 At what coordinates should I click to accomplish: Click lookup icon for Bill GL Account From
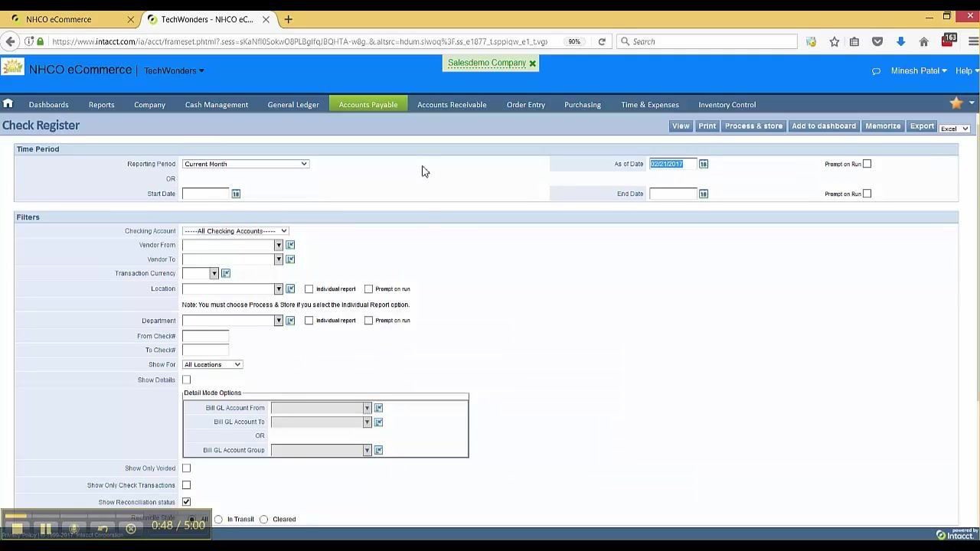[378, 408]
